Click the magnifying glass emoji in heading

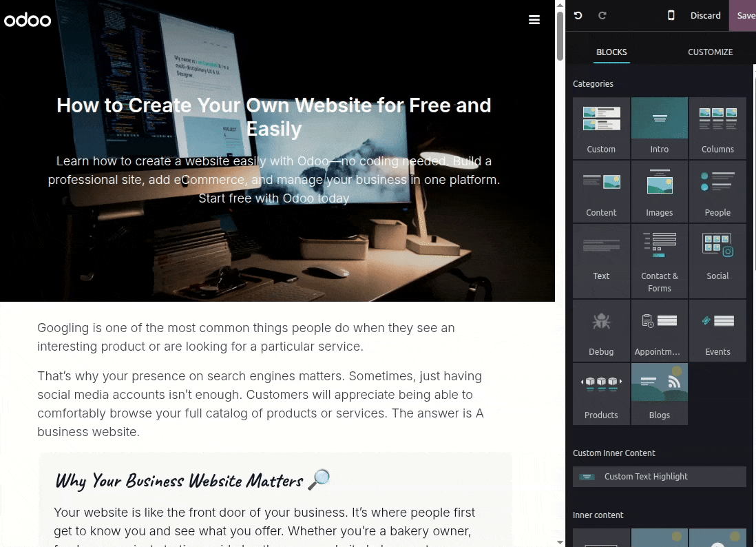pyautogui.click(x=319, y=479)
